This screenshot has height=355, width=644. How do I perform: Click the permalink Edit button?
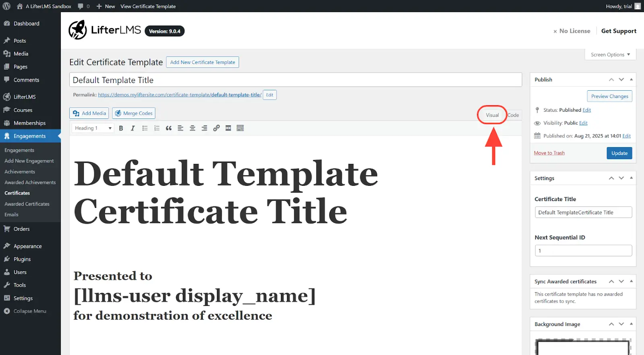coord(270,95)
